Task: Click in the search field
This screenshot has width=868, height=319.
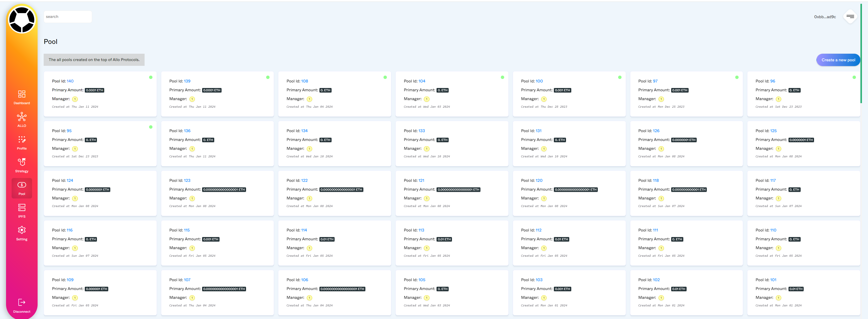Action: click(67, 16)
